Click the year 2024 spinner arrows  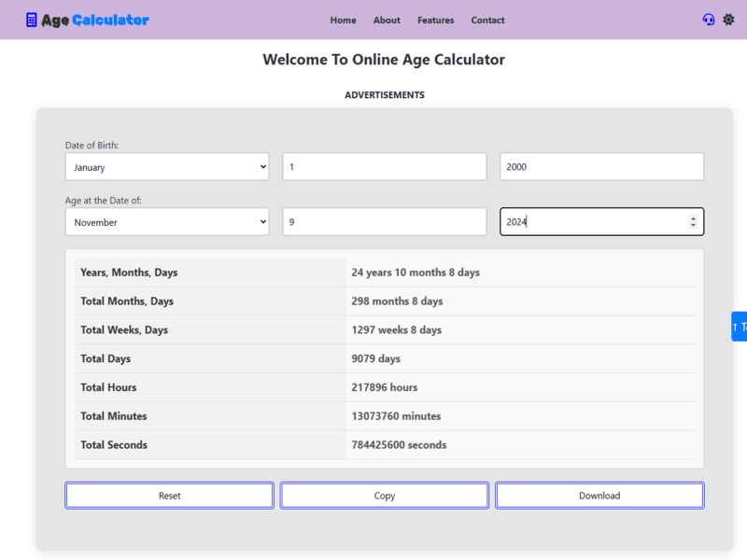click(x=693, y=222)
